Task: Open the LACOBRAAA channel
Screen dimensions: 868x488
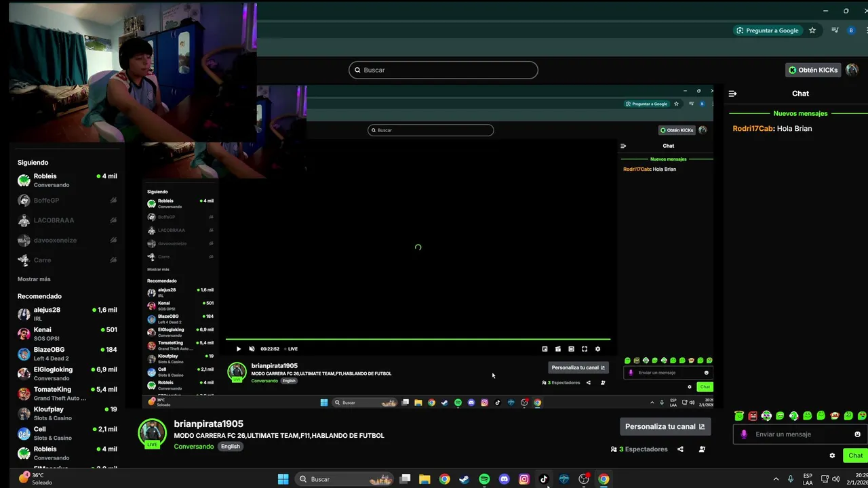Action: point(67,220)
